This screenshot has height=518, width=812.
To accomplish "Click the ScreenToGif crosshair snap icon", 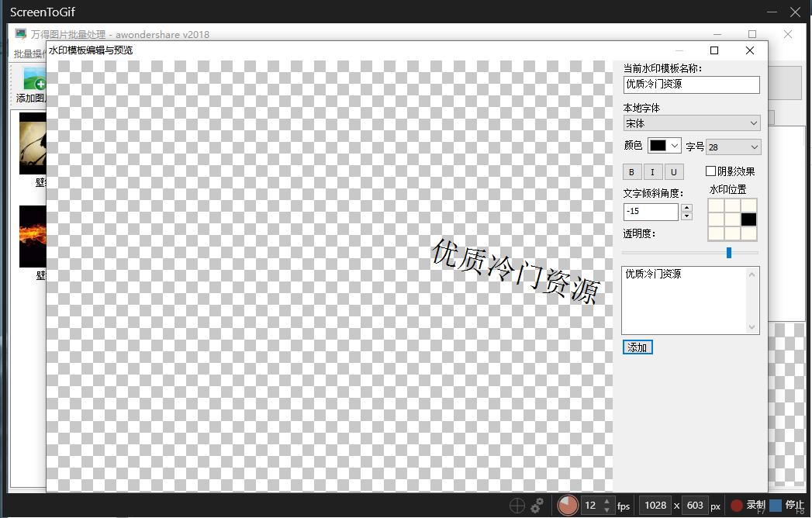I will coord(517,505).
